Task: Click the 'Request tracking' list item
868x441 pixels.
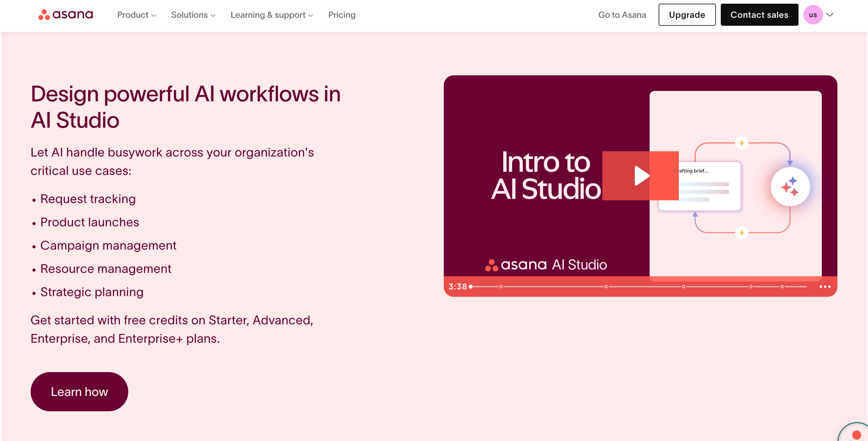Action: 88,199
